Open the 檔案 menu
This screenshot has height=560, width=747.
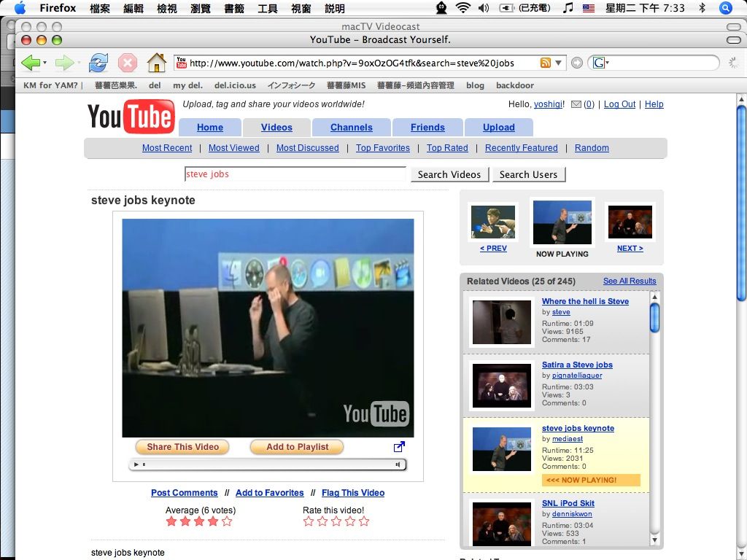[99, 8]
